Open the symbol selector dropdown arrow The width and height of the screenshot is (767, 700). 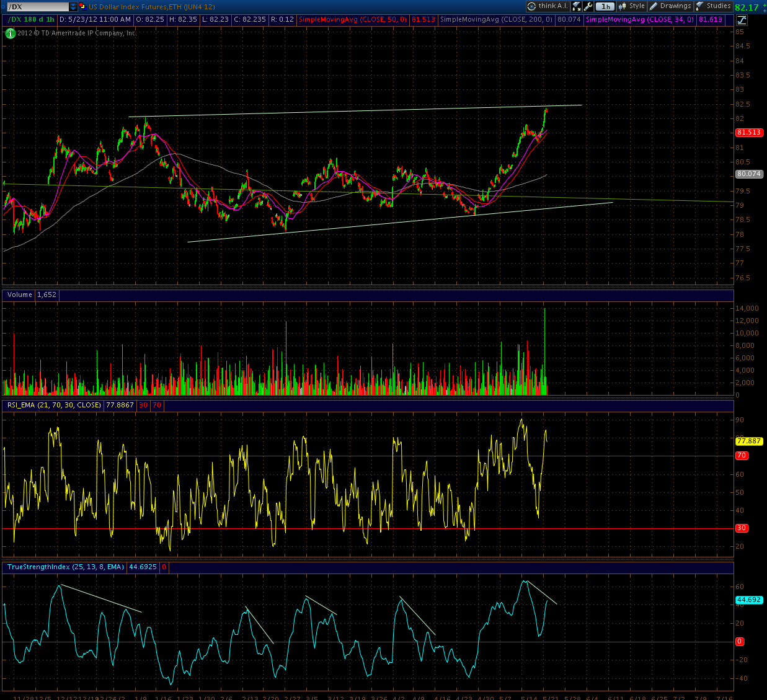coord(74,6)
